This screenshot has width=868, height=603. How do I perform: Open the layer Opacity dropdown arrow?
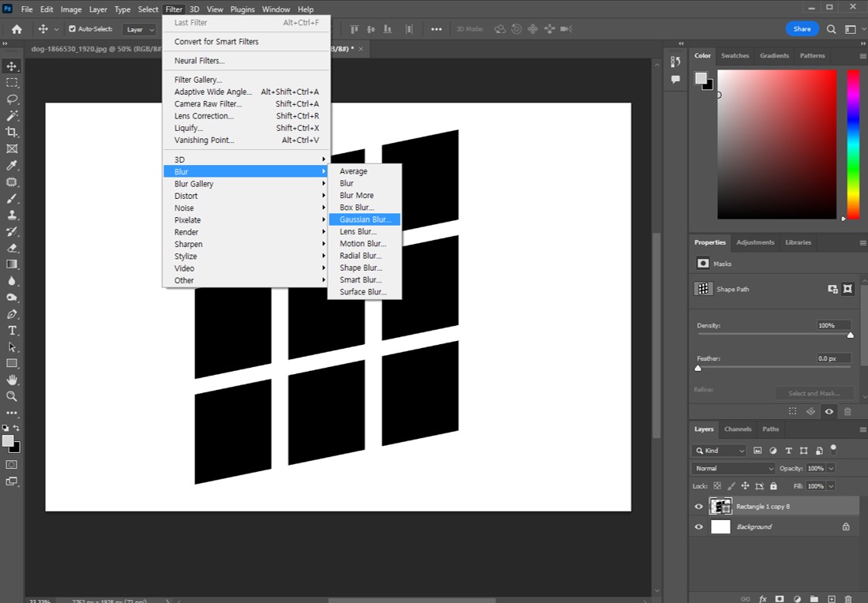pos(831,468)
